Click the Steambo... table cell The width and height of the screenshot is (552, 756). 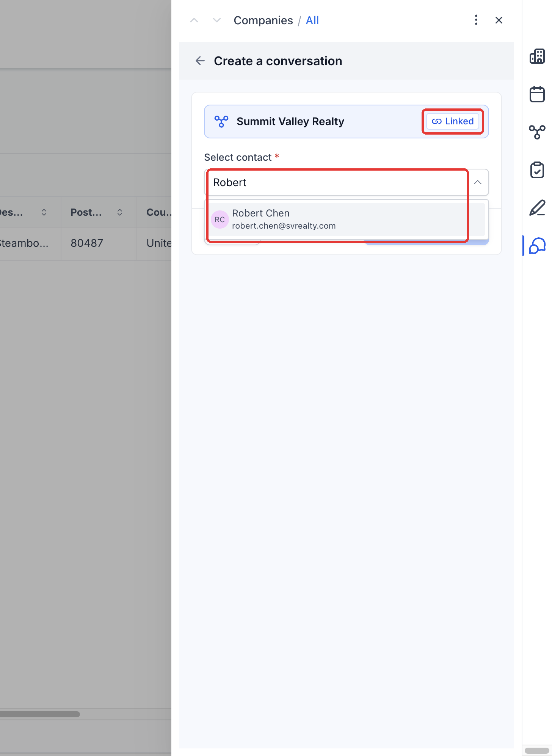point(30,243)
